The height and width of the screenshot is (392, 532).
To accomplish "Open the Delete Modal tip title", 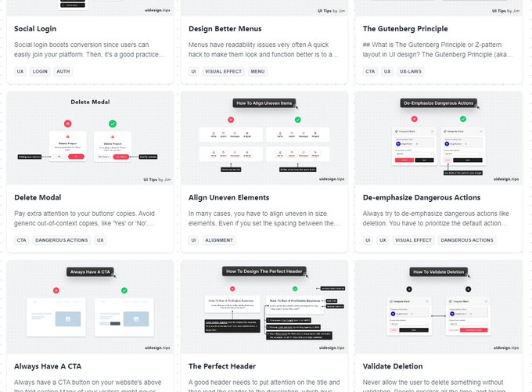I will pyautogui.click(x=38, y=197).
